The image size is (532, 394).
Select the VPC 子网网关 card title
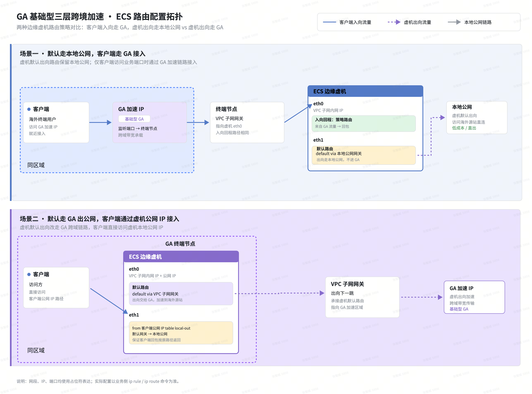[347, 284]
